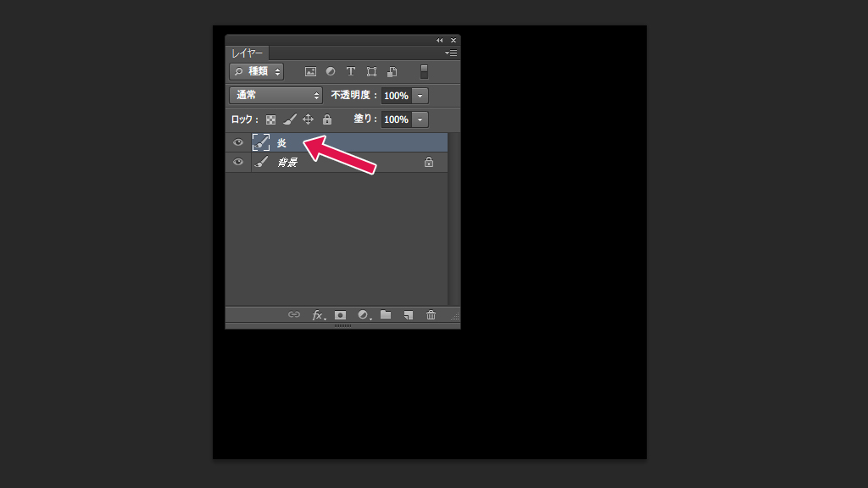Screen dimensions: 868x488
Task: Select the レイヤー panel tab
Action: 247,53
